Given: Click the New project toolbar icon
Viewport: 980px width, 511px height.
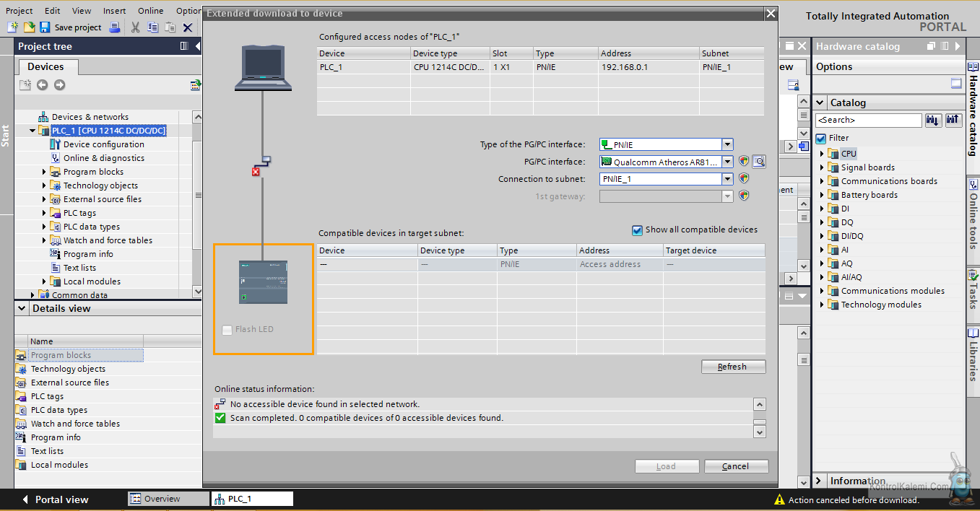Looking at the screenshot, I should coord(12,27).
